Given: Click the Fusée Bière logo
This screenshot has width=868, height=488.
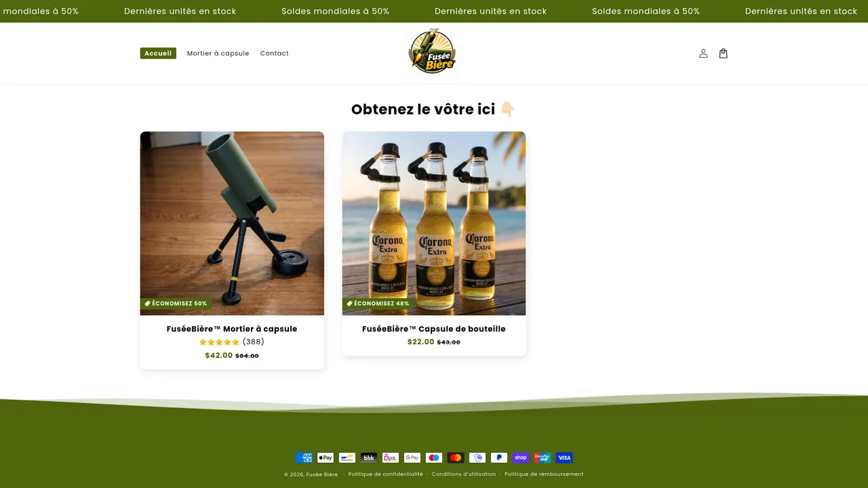Looking at the screenshot, I should (x=432, y=51).
